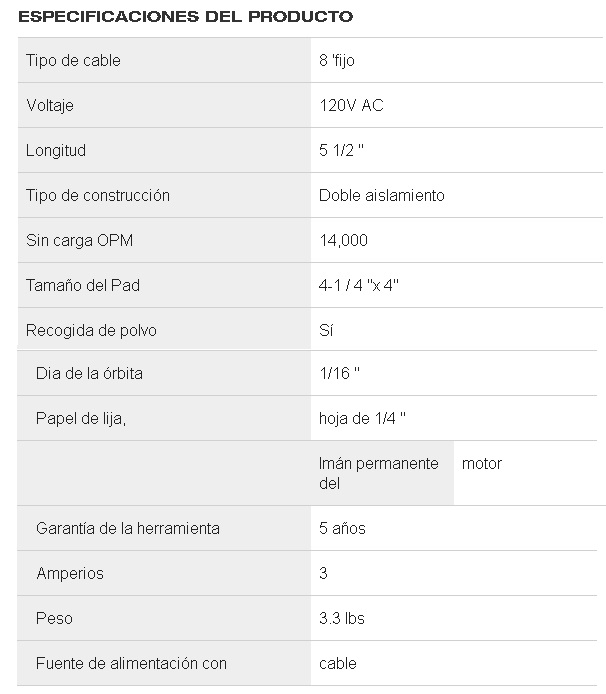The width and height of the screenshot is (606, 694).
Task: Click the 'Longitud' row label
Action: pyautogui.click(x=56, y=151)
